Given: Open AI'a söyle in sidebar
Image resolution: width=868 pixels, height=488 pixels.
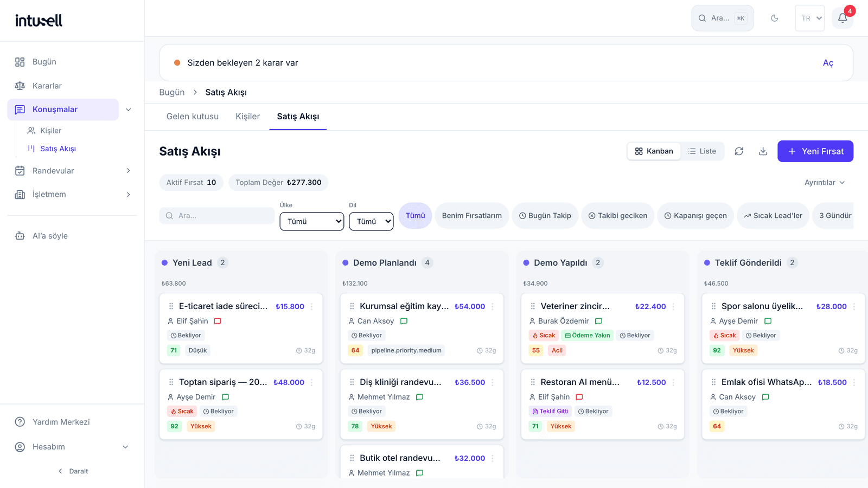Looking at the screenshot, I should [x=72, y=236].
